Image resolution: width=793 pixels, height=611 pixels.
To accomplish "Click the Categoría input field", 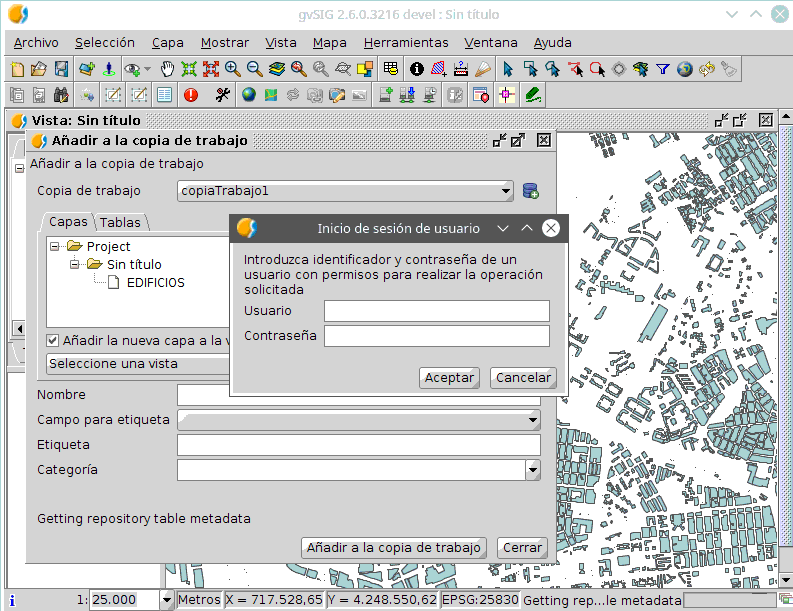I will (351, 470).
